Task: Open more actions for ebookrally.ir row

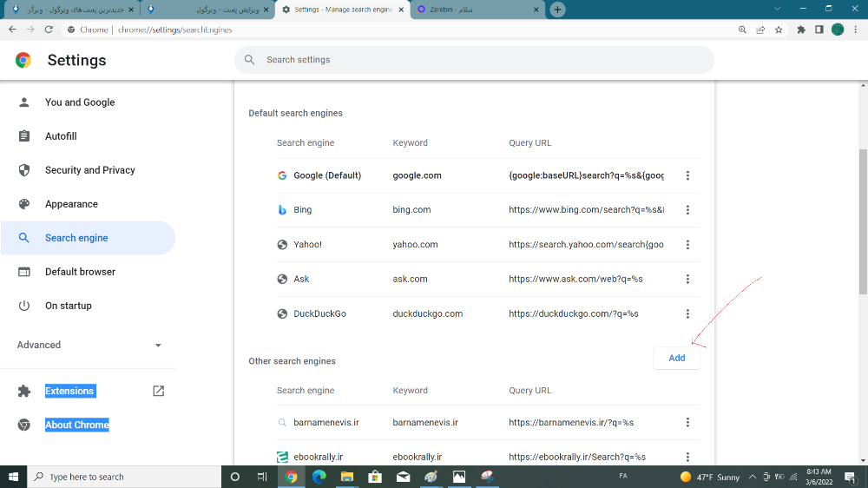Action: click(687, 457)
